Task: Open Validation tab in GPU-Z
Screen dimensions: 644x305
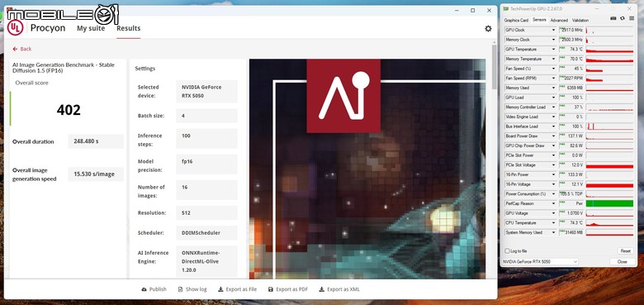Action: coord(580,20)
